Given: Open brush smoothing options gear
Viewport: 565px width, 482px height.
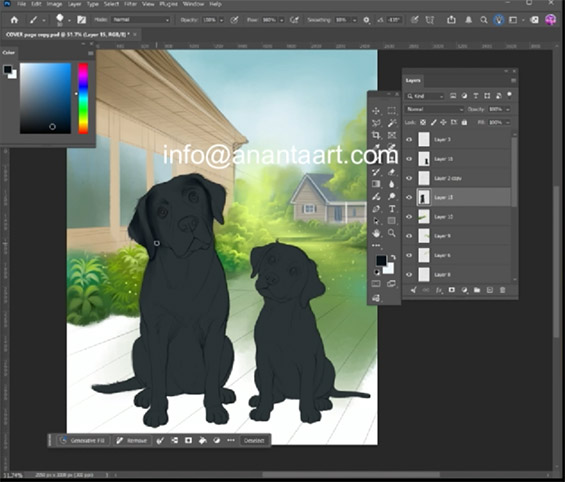Looking at the screenshot, I should pos(366,20).
